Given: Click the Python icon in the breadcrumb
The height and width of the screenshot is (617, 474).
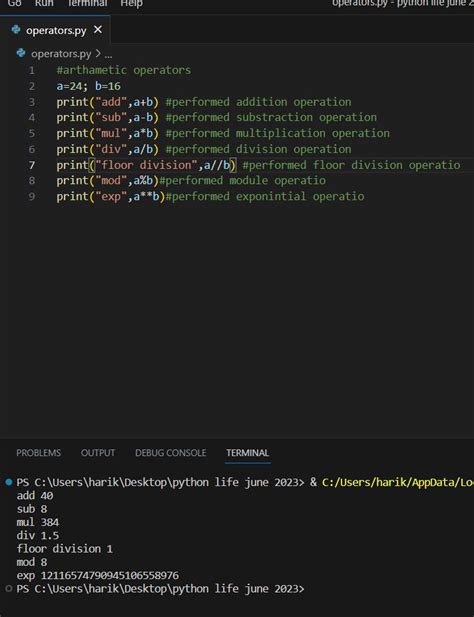Looking at the screenshot, I should pos(21,53).
